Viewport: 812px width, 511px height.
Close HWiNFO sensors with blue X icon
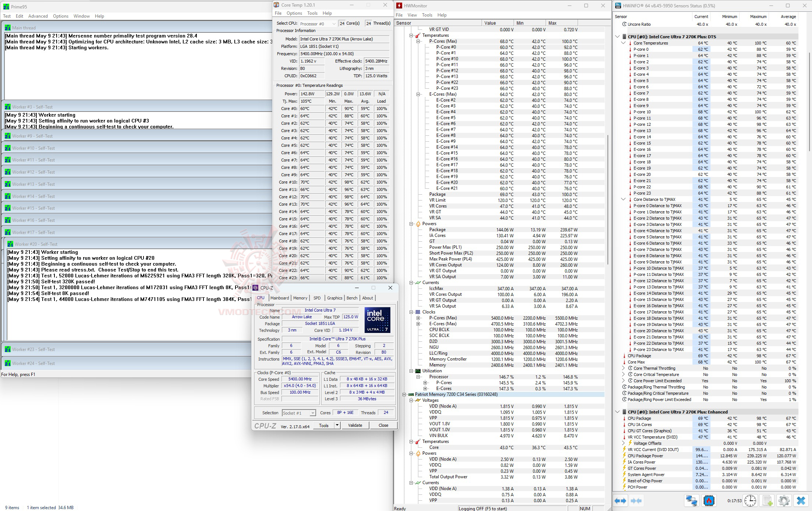801,501
